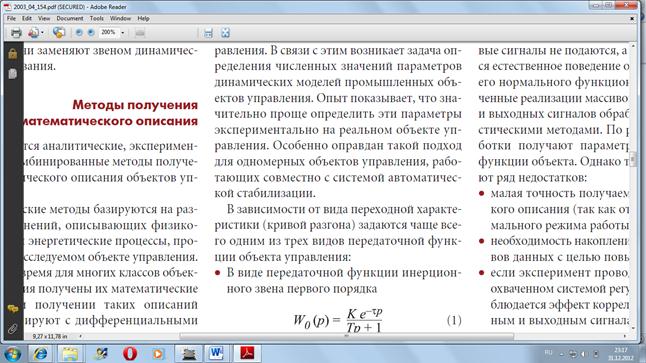The image size is (646, 363).
Task: Open the Help menu
Action: [x=143, y=19]
